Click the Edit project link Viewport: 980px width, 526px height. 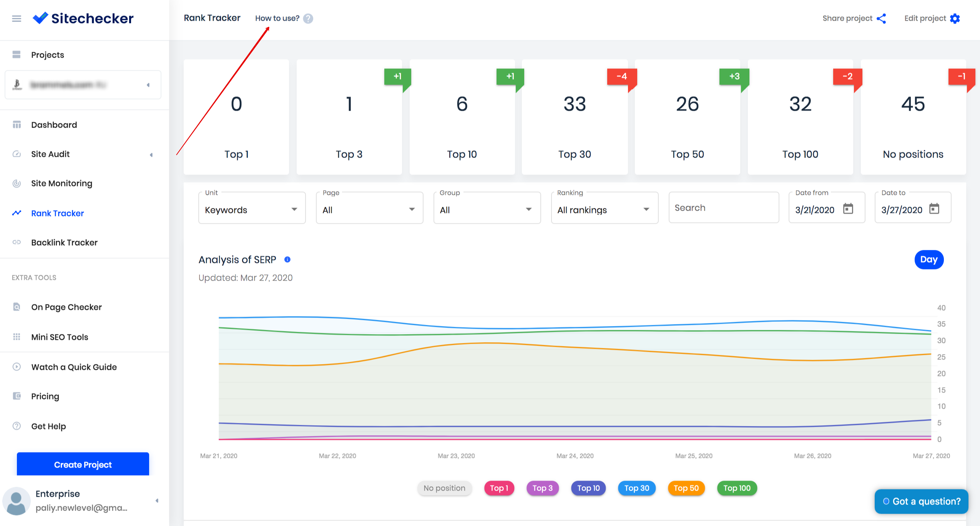925,18
